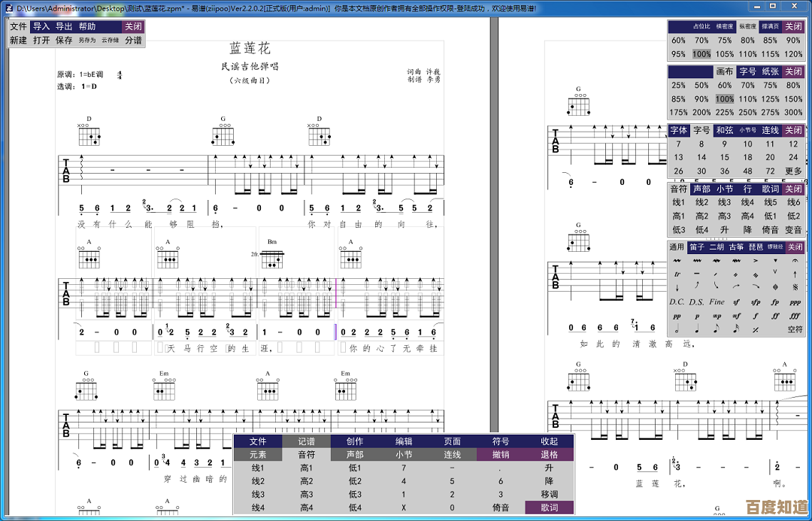Viewport: 812px width, 521px height.
Task: Click the 撤销 undo button in the bottom panel
Action: (500, 455)
